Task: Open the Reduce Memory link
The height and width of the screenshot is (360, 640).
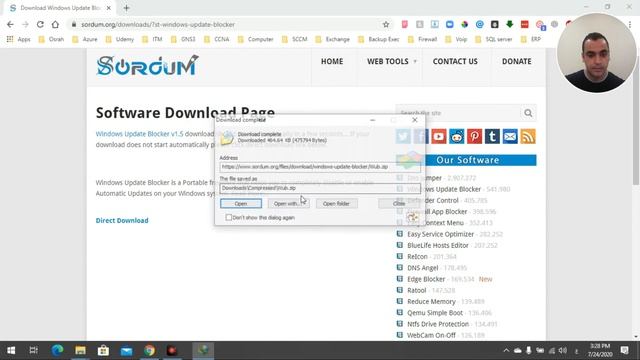Action: [x=431, y=302]
